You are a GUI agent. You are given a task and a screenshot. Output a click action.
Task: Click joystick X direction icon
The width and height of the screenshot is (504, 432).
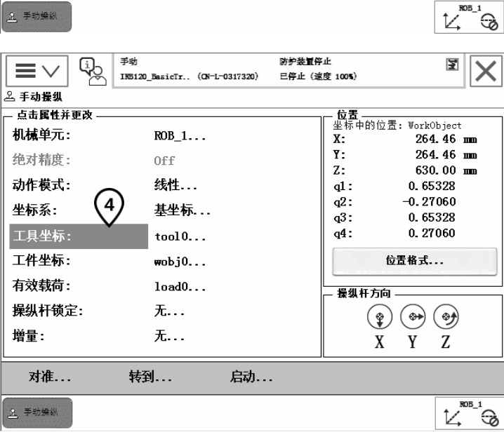pyautogui.click(x=380, y=317)
